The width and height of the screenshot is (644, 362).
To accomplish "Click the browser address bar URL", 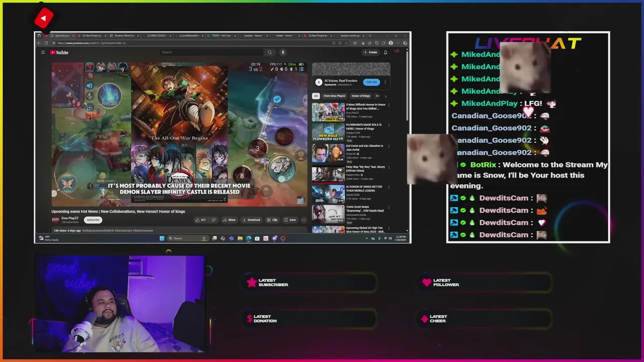I will [x=92, y=43].
